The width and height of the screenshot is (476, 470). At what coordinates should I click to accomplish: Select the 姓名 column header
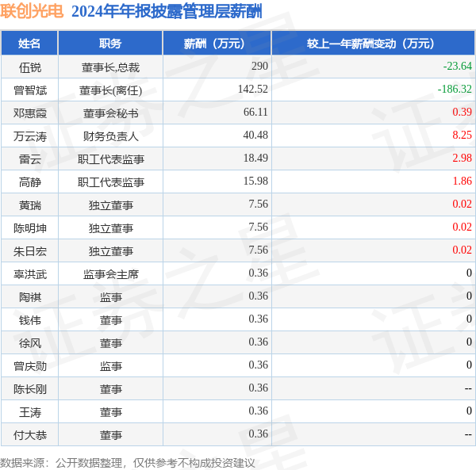pyautogui.click(x=29, y=44)
